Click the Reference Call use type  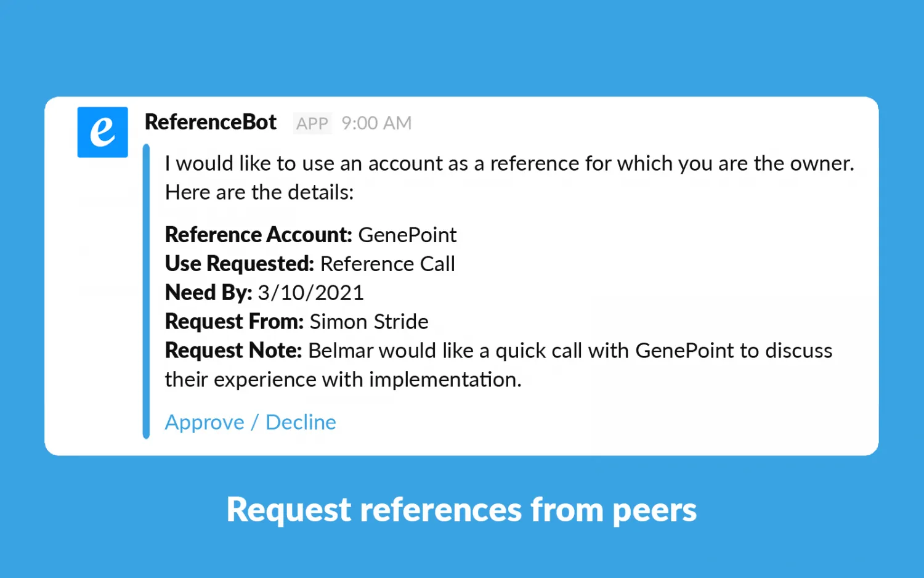[387, 264]
